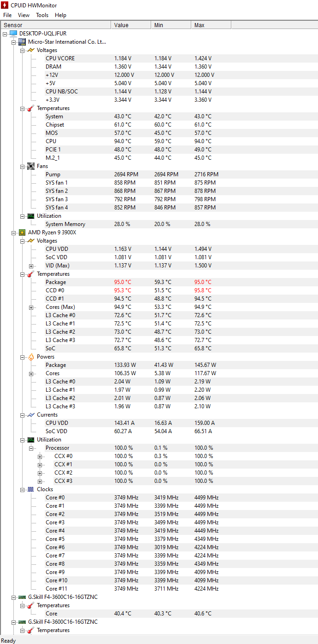The width and height of the screenshot is (318, 644).
Task: Open the Tools menu
Action: [x=42, y=15]
